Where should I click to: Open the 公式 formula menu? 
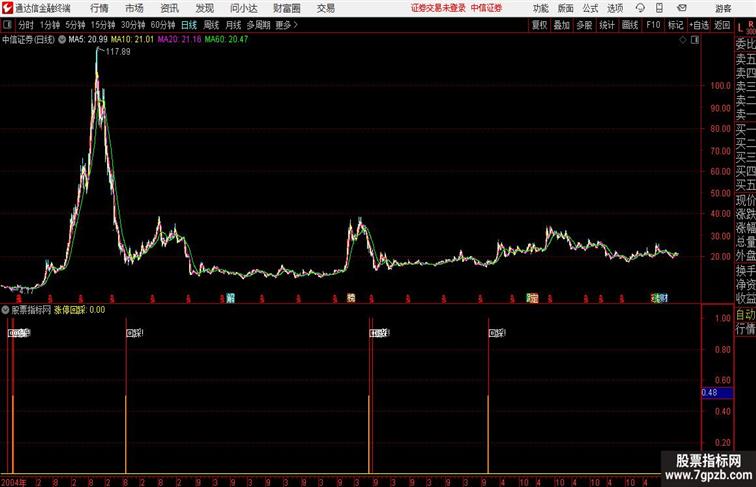pos(590,8)
